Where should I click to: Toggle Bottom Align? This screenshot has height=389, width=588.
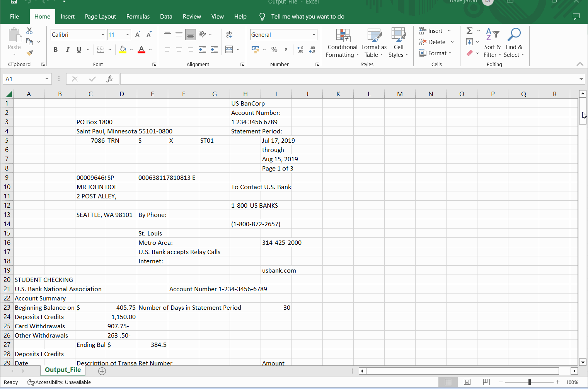191,34
